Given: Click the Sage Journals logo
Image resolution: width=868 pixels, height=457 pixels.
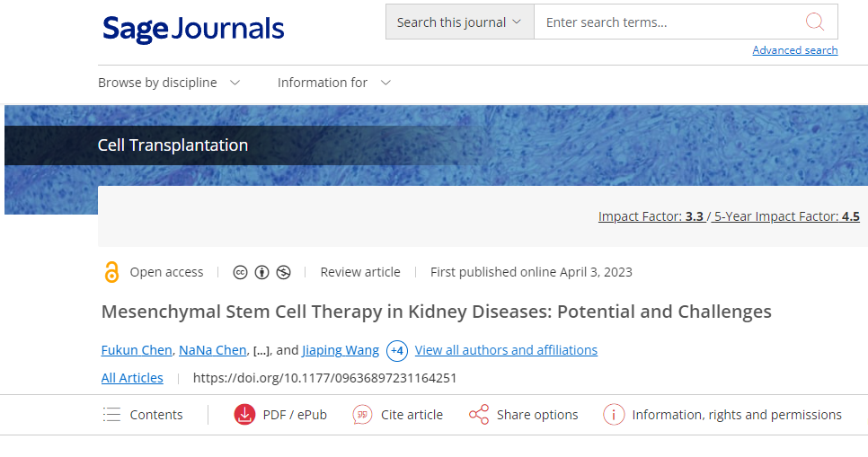Looking at the screenshot, I should (193, 30).
